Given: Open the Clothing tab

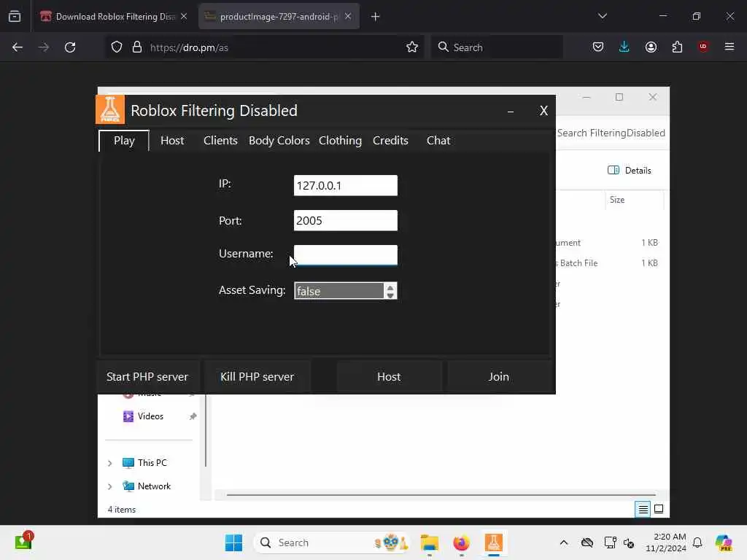Looking at the screenshot, I should pyautogui.click(x=340, y=141).
